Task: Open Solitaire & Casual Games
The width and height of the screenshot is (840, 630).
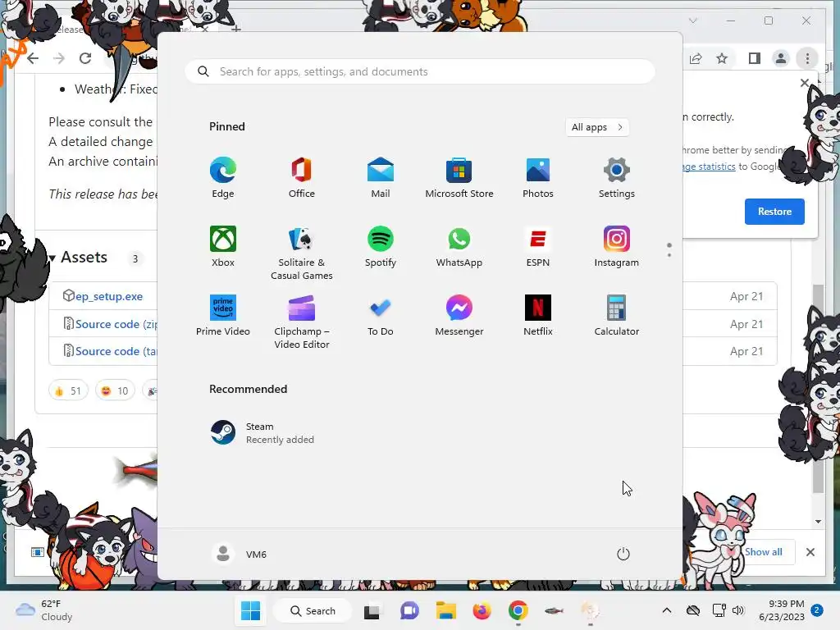Action: 302,253
